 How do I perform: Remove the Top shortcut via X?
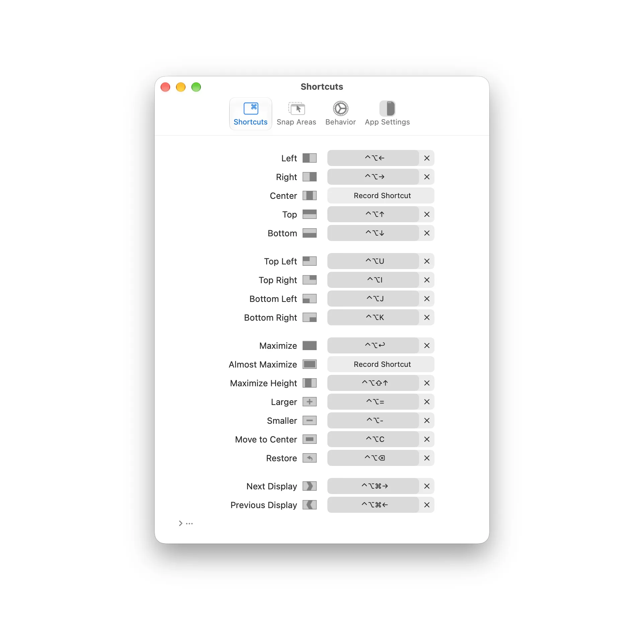427,214
